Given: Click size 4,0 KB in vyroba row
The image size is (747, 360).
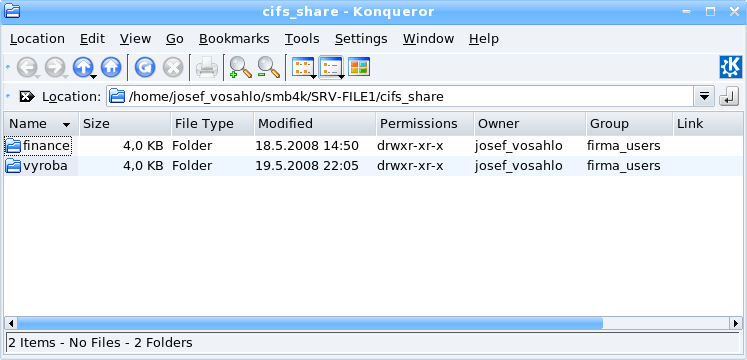Looking at the screenshot, I should tap(143, 166).
